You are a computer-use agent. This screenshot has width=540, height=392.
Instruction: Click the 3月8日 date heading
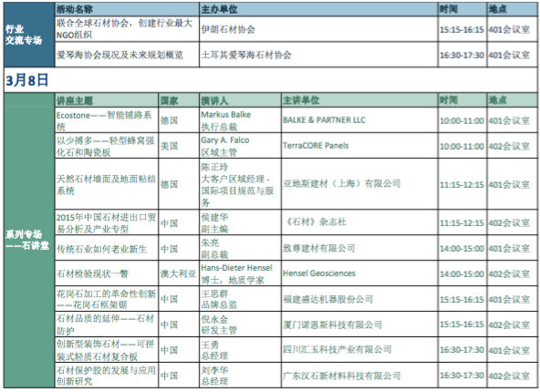click(26, 80)
